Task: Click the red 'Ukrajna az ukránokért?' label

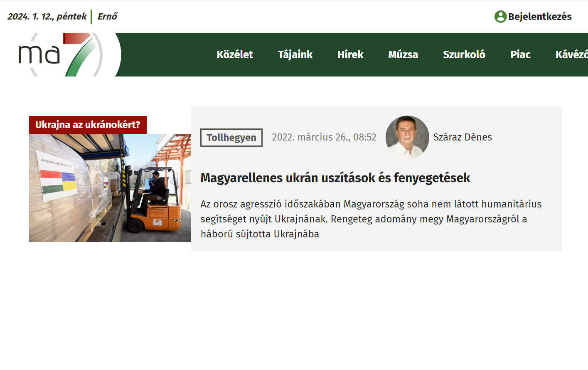Action: point(88,125)
